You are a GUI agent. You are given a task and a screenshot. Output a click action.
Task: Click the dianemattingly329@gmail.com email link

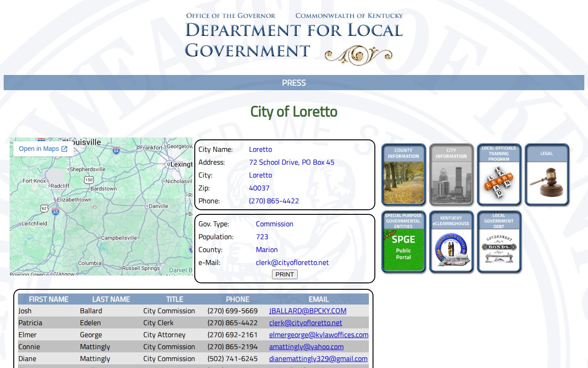(318, 359)
